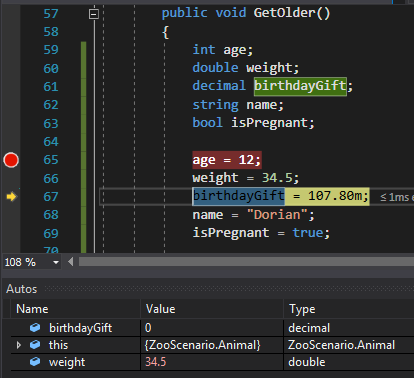The width and height of the screenshot is (414, 378).
Task: Click the string literal "Dorian" on line 68
Action: point(277,215)
